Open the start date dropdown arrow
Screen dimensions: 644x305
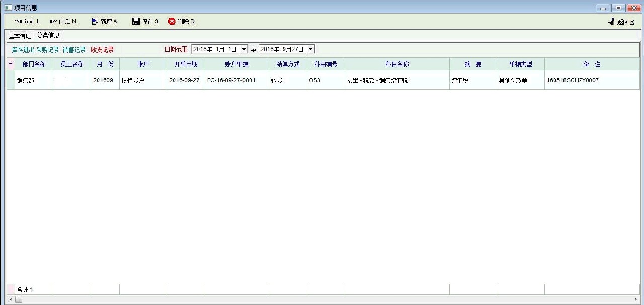[244, 49]
